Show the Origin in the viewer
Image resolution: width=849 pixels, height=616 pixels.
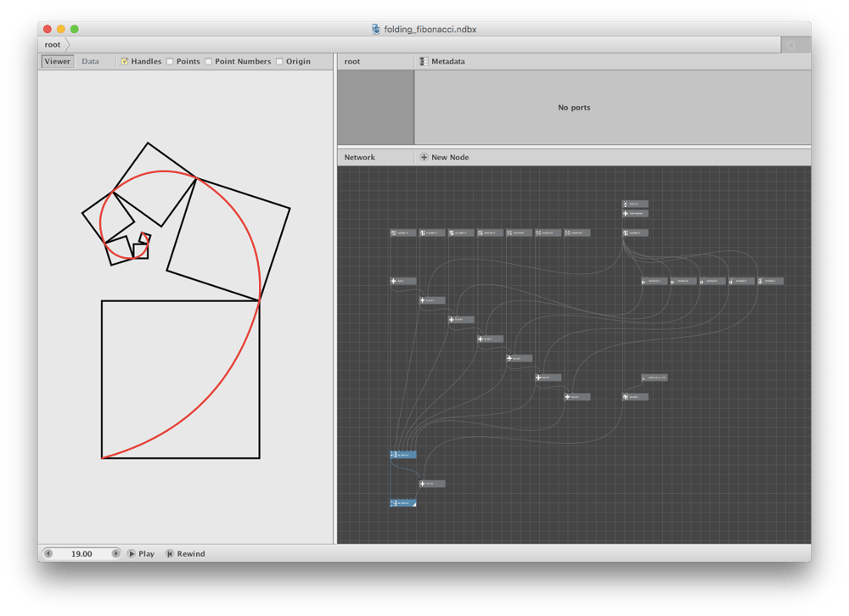point(279,62)
